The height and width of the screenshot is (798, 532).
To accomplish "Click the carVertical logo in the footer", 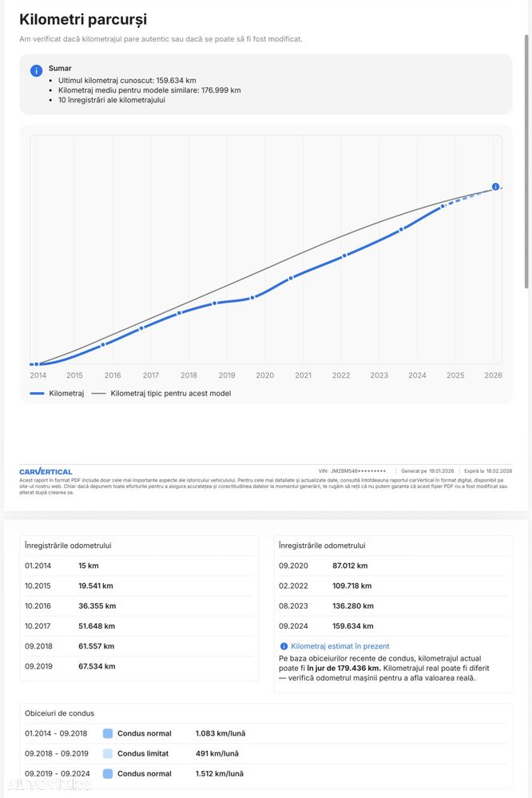I will pyautogui.click(x=46, y=472).
